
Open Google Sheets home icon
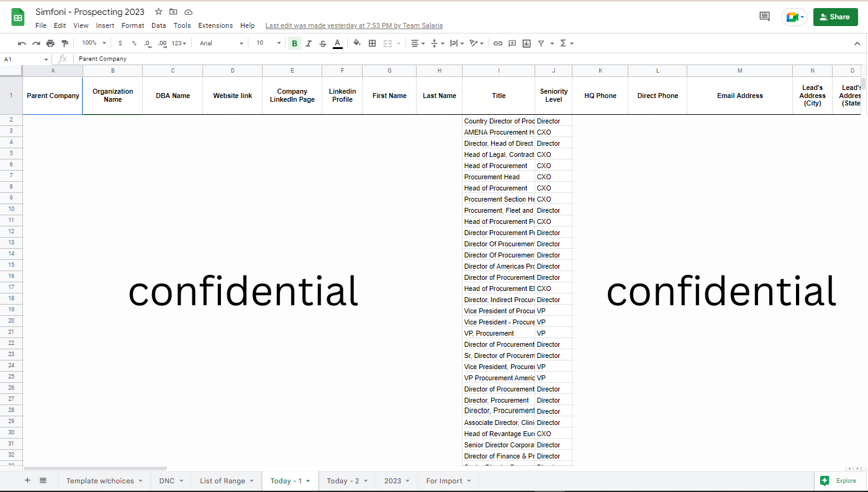(17, 17)
